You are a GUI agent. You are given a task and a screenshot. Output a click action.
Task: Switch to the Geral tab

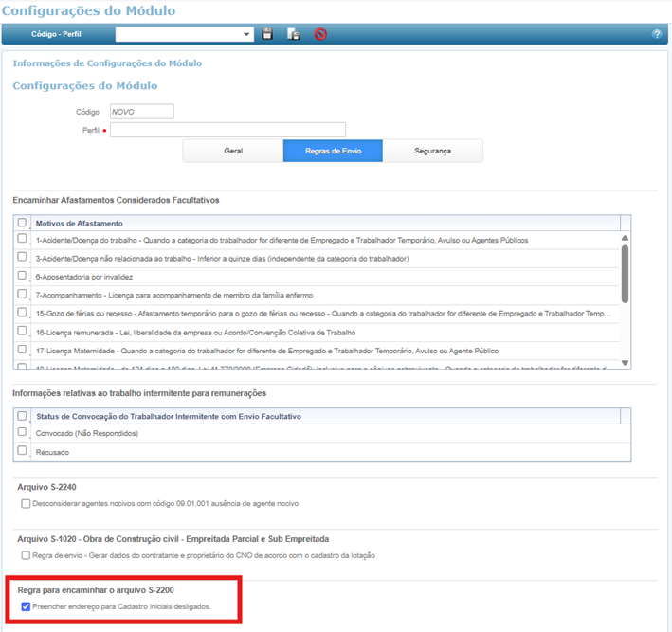click(233, 151)
